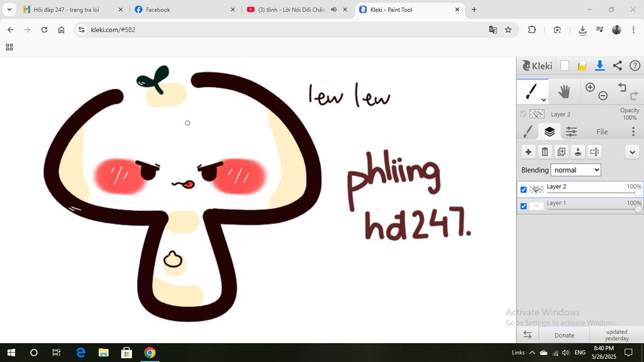644x362 pixels.
Task: Open a new browser tab
Action: click(474, 9)
